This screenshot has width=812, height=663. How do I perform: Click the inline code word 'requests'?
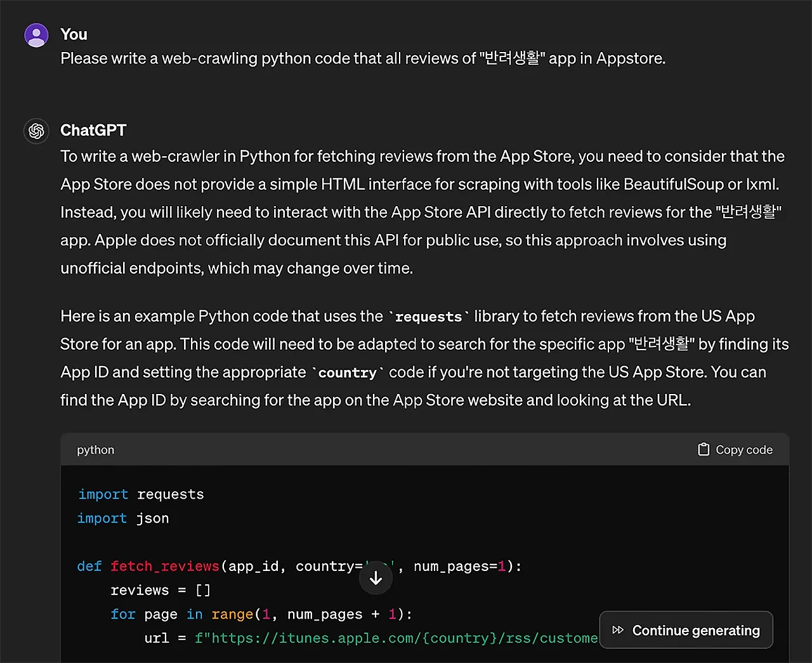[429, 317]
